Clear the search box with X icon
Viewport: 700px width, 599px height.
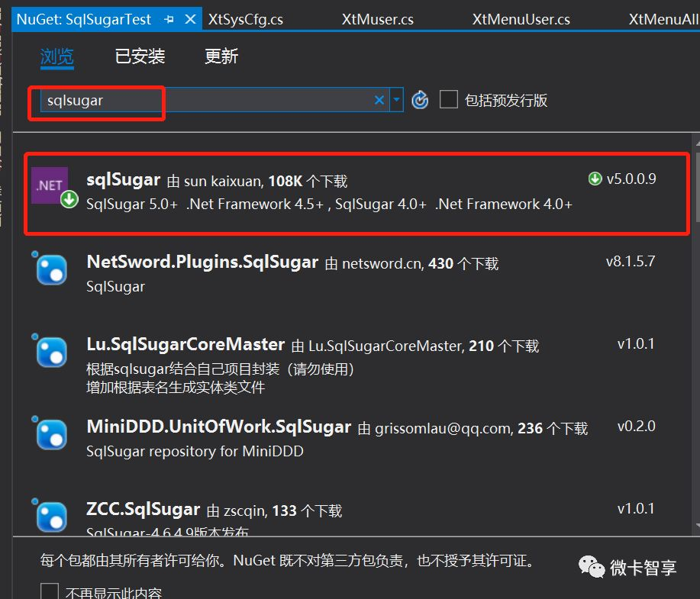pyautogui.click(x=379, y=100)
